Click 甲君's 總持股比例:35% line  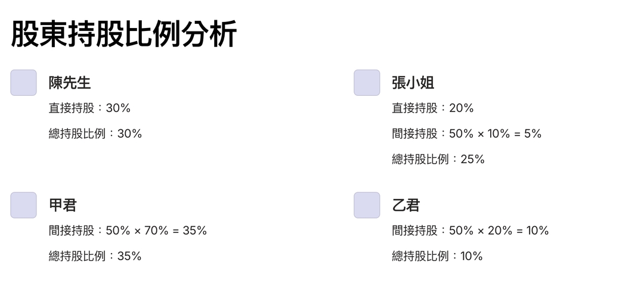click(x=95, y=257)
